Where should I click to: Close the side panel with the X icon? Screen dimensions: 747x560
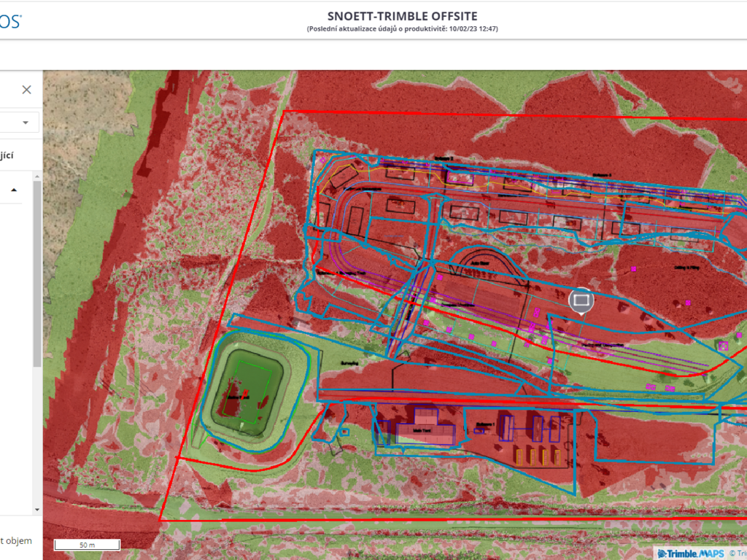coord(26,90)
